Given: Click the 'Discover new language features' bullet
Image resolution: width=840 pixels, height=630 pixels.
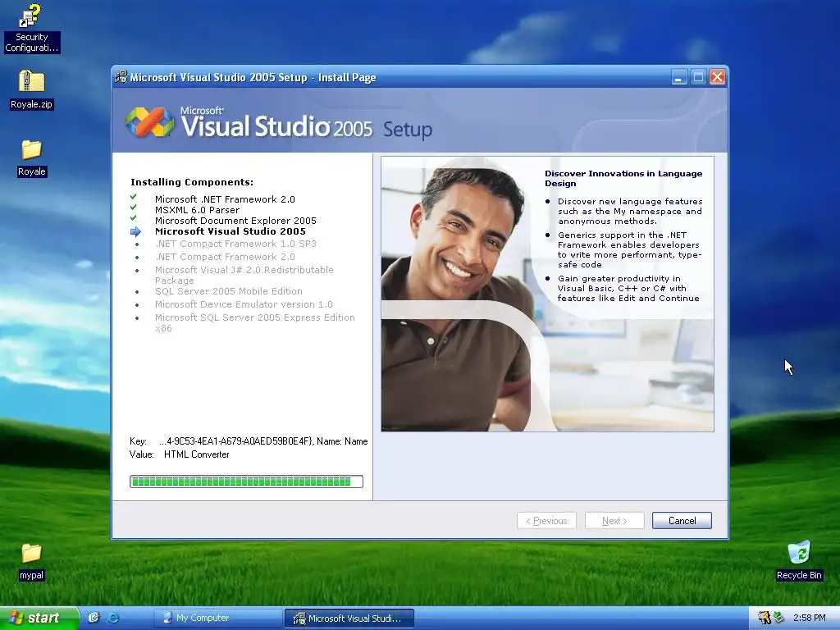Looking at the screenshot, I should (x=630, y=211).
